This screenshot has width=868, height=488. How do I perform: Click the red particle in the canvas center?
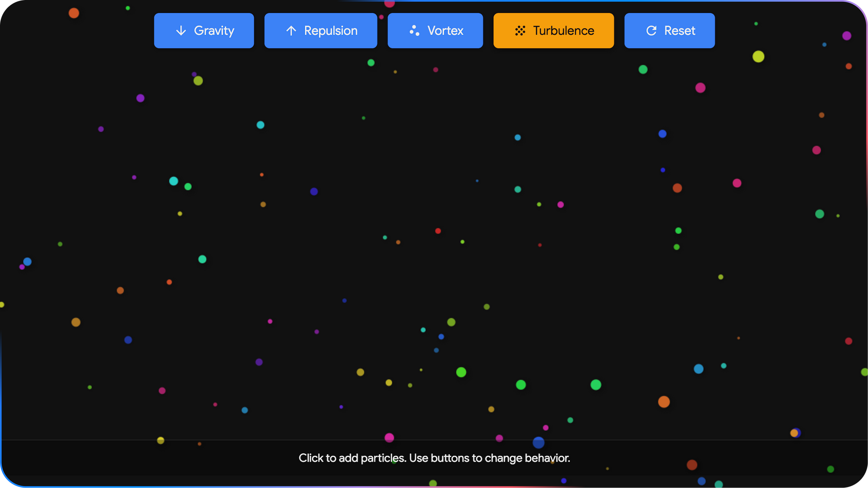438,231
